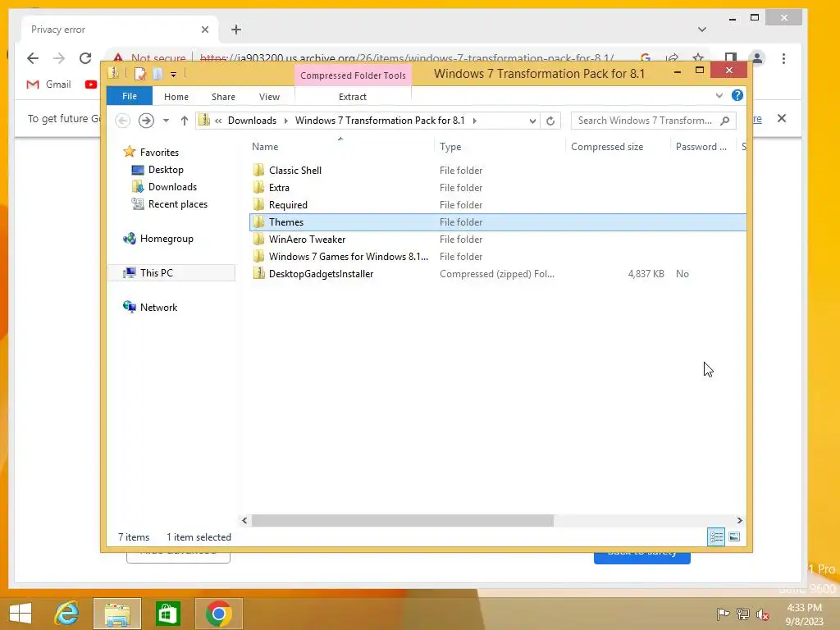The image size is (840, 630).
Task: Click the Explorer Back navigation arrow
Action: (123, 121)
